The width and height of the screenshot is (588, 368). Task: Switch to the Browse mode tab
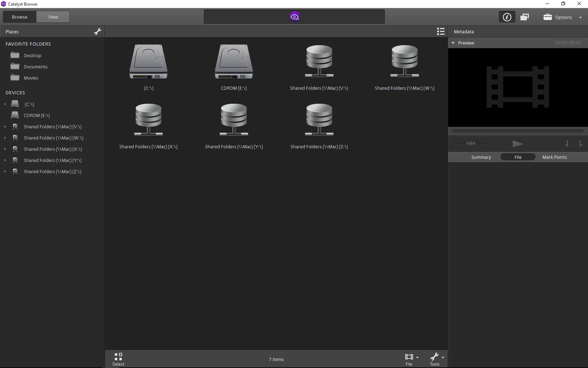pyautogui.click(x=19, y=17)
